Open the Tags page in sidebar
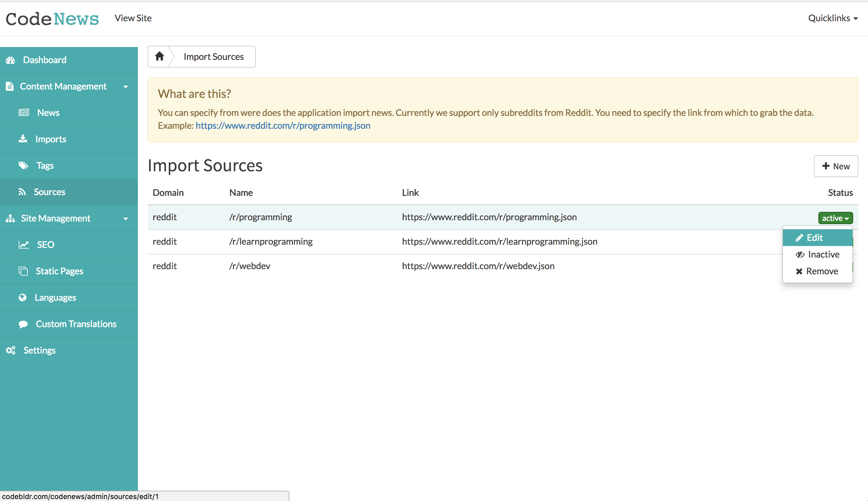Image resolution: width=868 pixels, height=501 pixels. tap(45, 165)
